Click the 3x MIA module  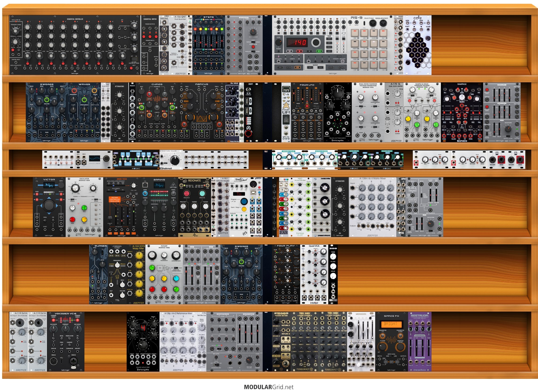click(232, 113)
